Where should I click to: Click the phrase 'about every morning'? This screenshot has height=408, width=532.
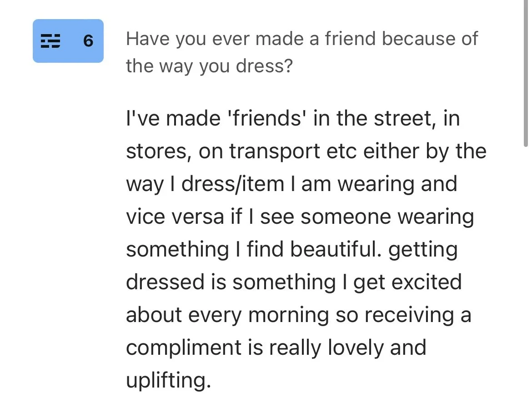[227, 315]
